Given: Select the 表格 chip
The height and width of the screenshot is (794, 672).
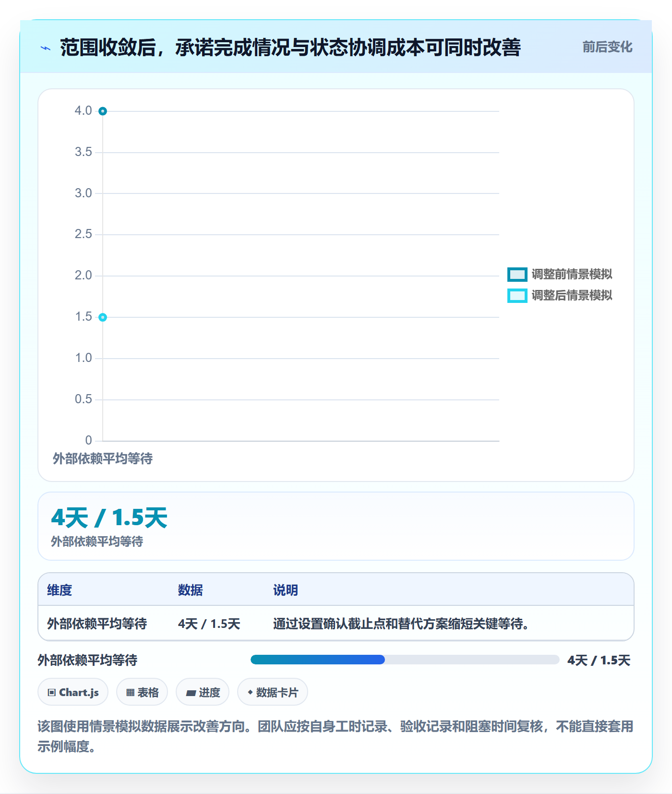Looking at the screenshot, I should pos(142,692).
